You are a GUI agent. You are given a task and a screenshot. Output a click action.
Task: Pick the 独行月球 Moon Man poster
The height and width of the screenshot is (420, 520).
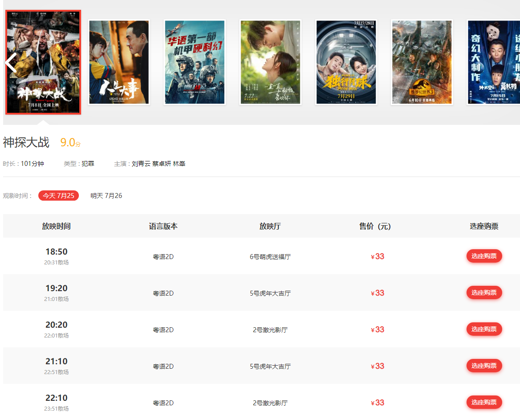coord(346,62)
